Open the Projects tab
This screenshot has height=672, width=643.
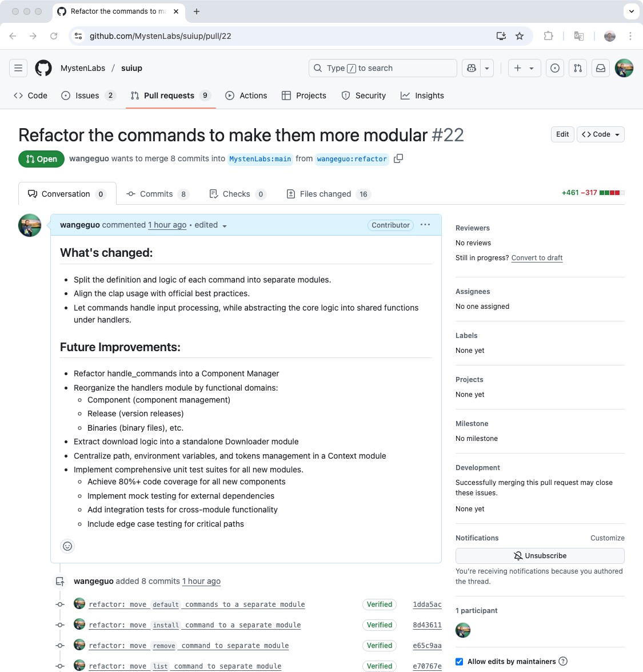304,96
